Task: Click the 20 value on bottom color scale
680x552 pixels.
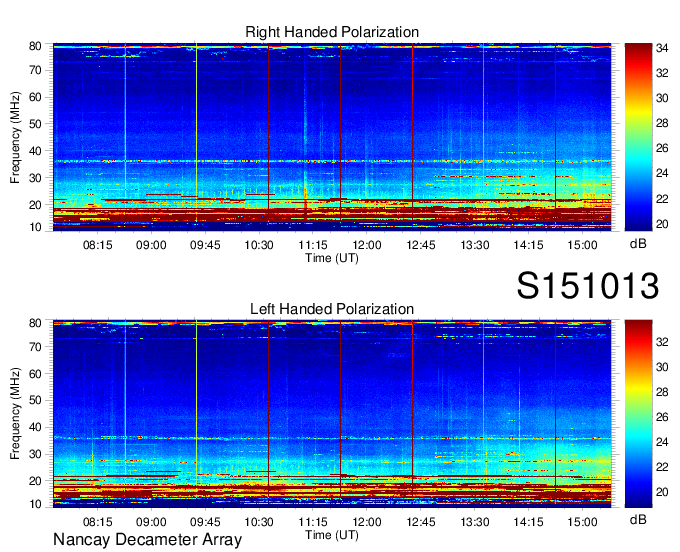Action: pos(662,492)
